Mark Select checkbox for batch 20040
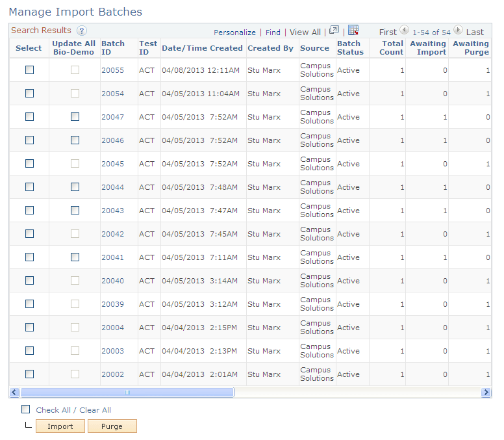The image size is (504, 440). (30, 281)
